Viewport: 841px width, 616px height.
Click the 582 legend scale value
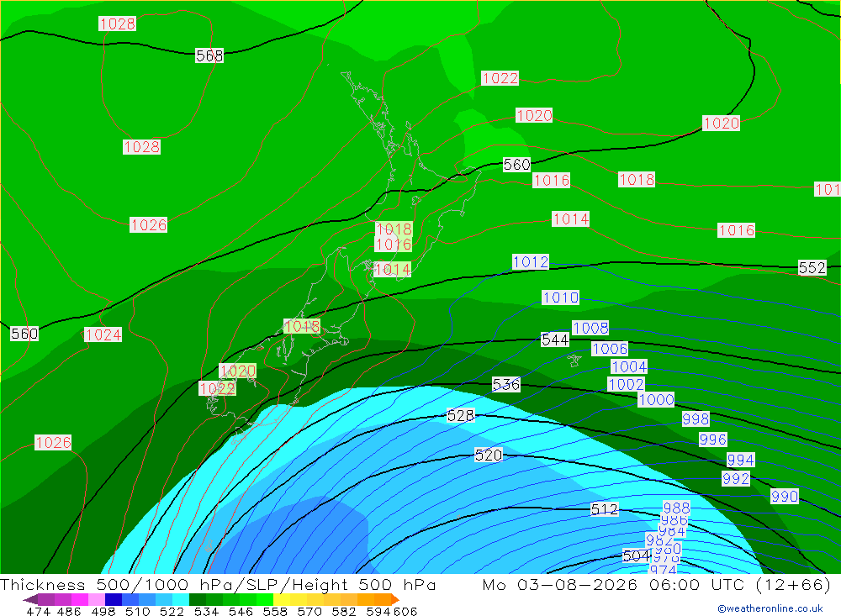[344, 612]
